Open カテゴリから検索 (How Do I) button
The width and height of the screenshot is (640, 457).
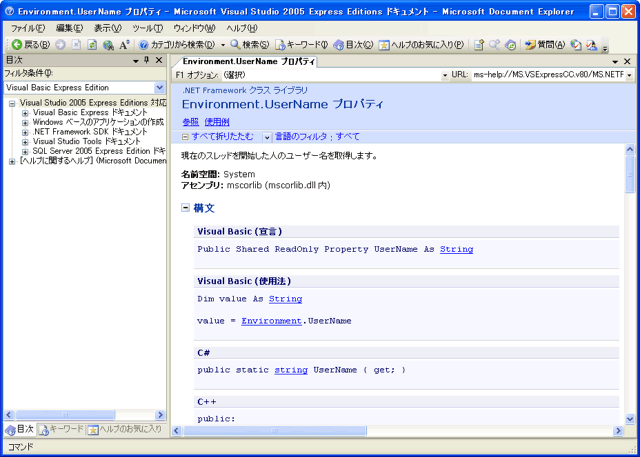tap(177, 44)
